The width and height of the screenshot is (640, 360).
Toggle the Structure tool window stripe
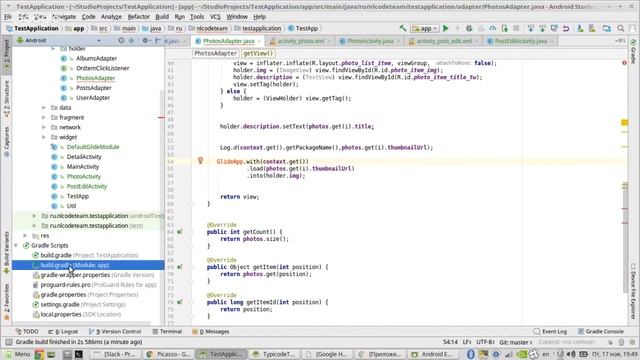6,99
